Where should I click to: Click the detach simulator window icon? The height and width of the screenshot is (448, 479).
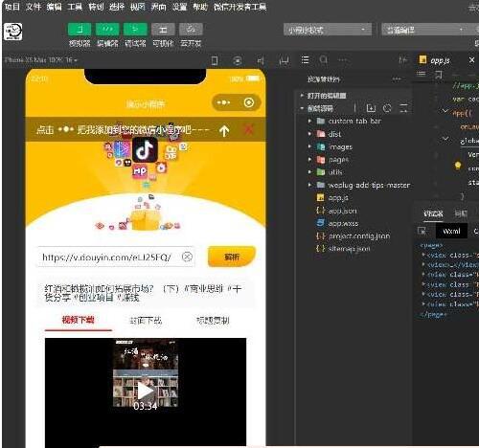tap(284, 60)
